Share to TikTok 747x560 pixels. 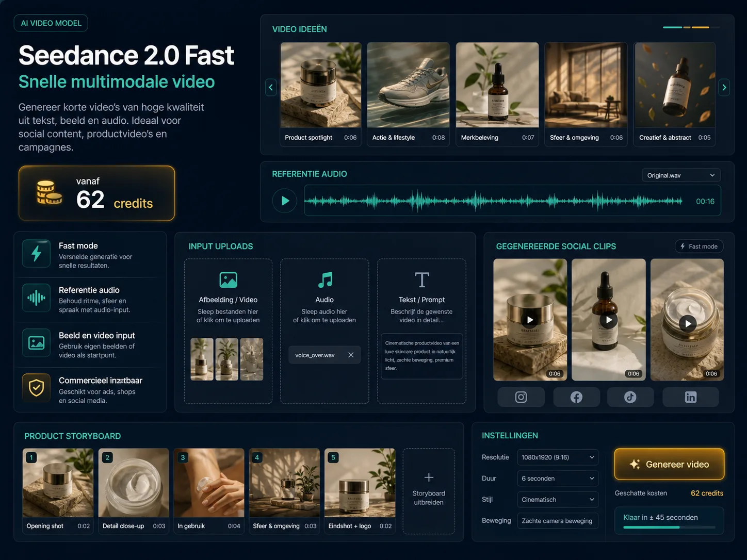[x=630, y=397]
